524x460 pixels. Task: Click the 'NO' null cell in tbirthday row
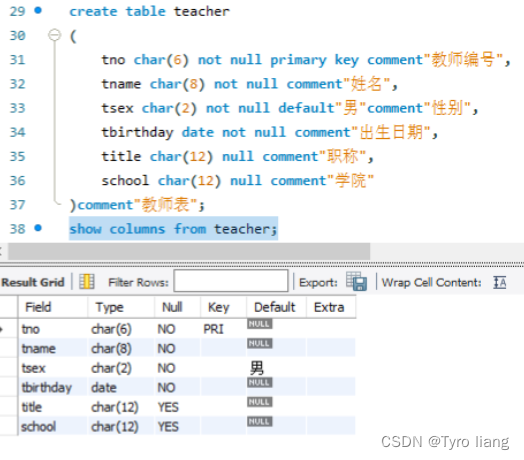pyautogui.click(x=177, y=387)
